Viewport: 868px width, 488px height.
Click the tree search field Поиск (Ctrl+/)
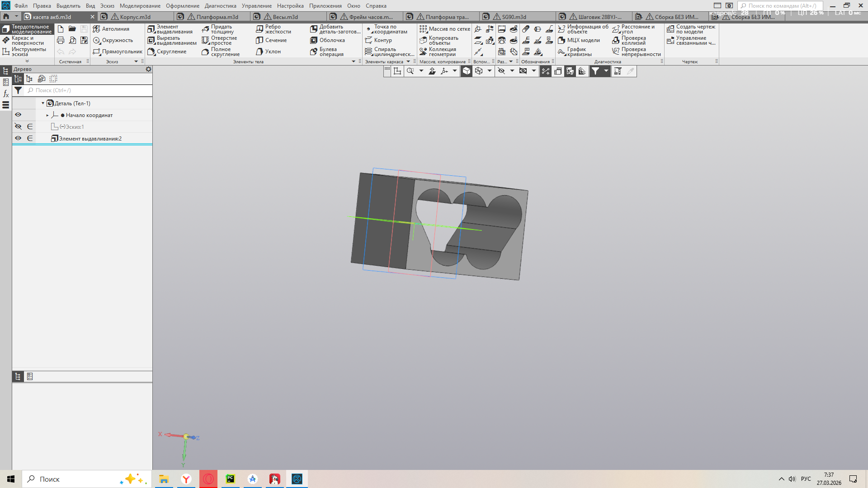(x=89, y=90)
